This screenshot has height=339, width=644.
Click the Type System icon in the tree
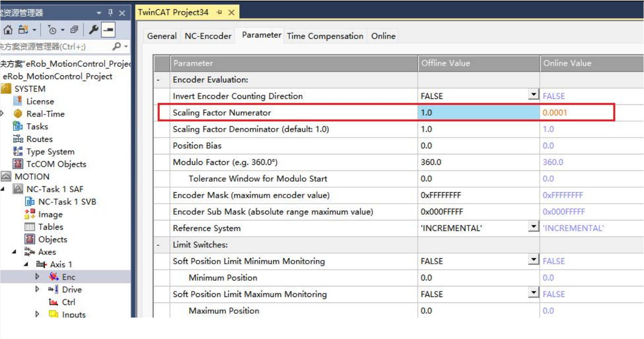[18, 151]
